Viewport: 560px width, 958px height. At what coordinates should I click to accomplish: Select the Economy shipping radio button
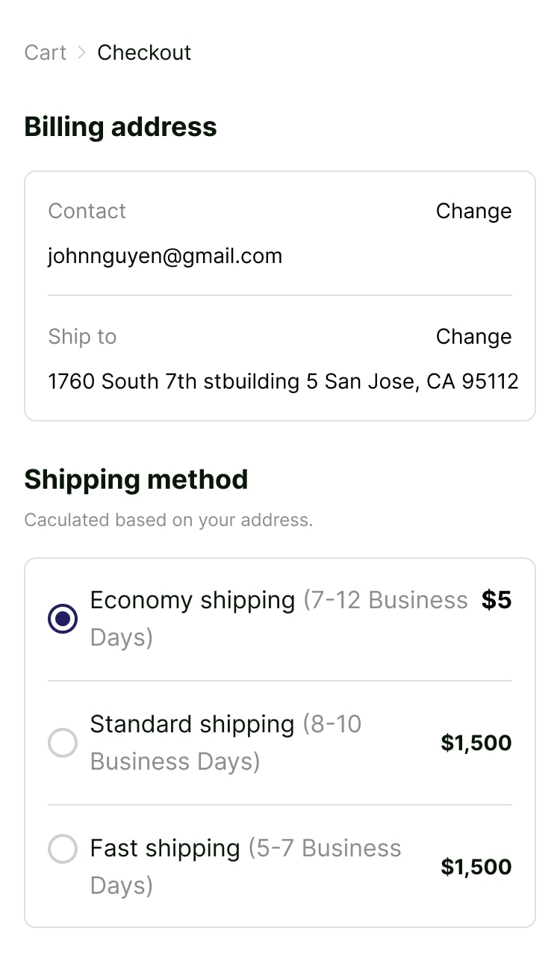click(x=63, y=619)
